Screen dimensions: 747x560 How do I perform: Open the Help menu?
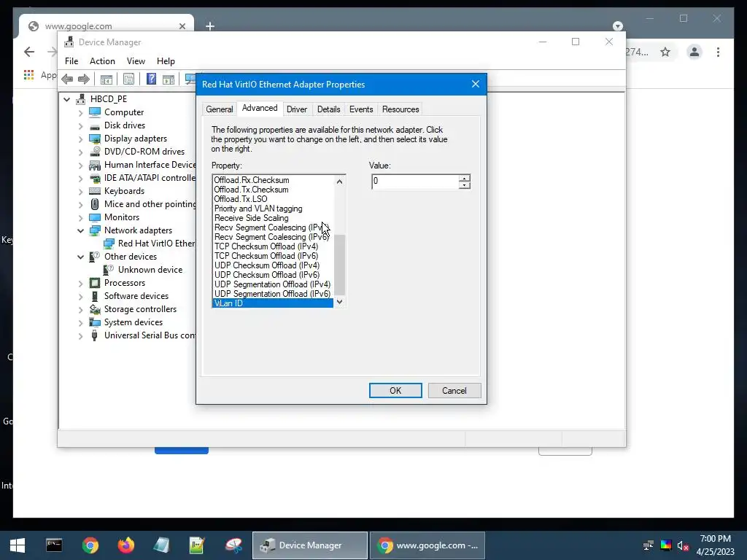point(166,61)
